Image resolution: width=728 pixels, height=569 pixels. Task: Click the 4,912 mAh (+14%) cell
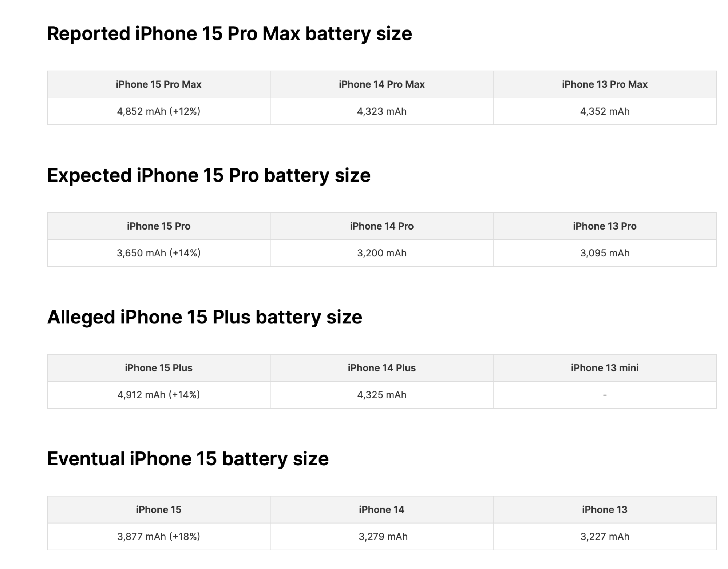tap(159, 395)
